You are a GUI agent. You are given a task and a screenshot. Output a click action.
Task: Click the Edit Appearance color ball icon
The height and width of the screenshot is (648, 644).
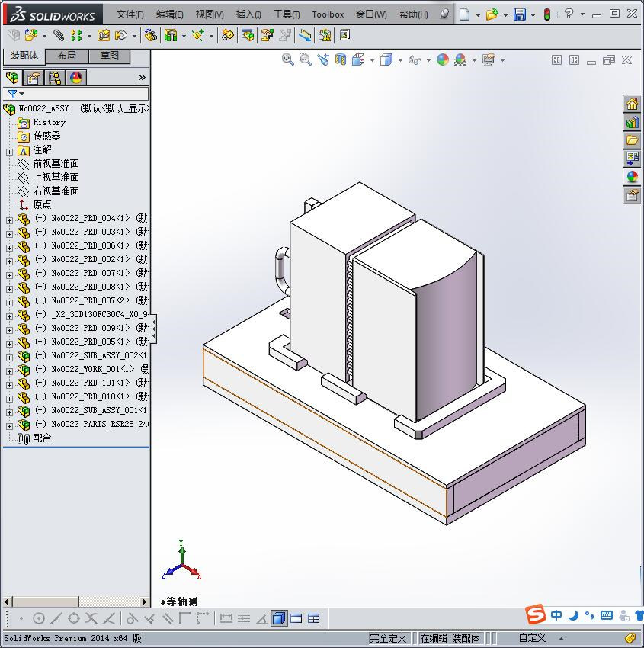443,60
